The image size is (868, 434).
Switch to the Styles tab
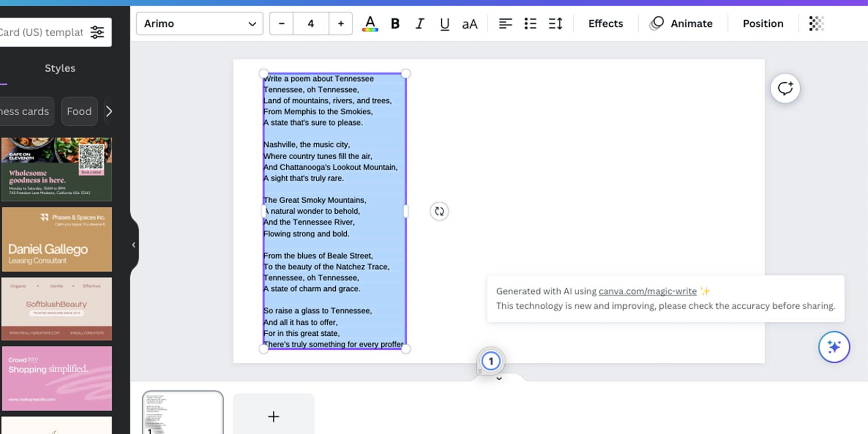coord(60,68)
